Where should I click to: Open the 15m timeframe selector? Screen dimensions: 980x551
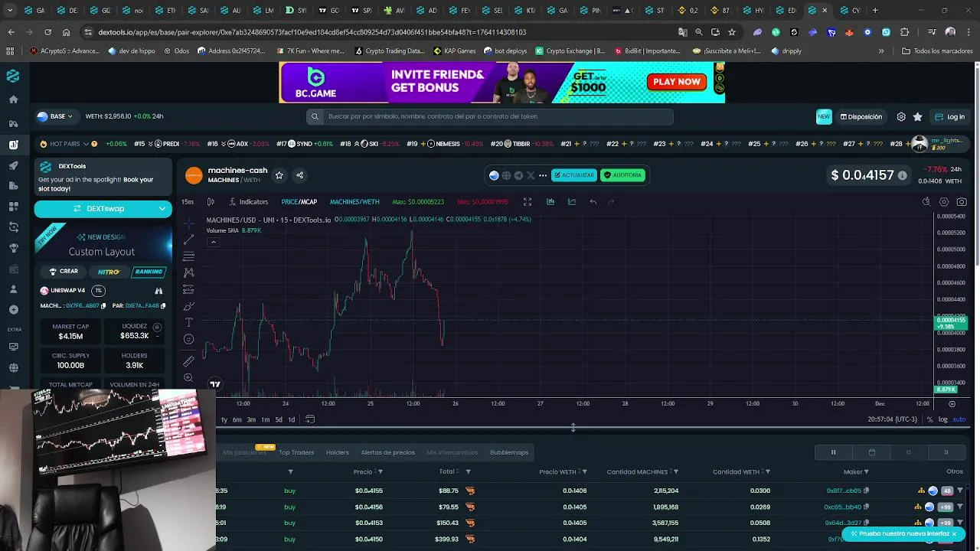click(x=188, y=202)
